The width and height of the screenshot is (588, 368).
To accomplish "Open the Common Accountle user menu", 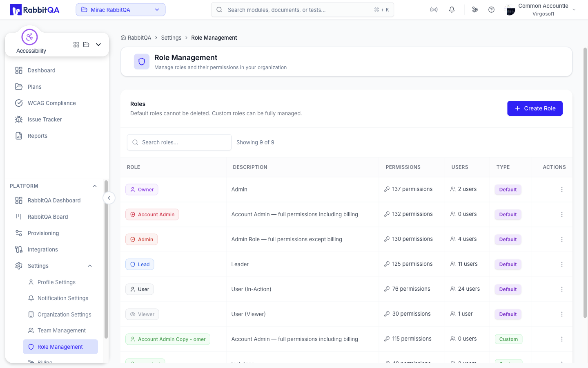I will click(x=540, y=10).
